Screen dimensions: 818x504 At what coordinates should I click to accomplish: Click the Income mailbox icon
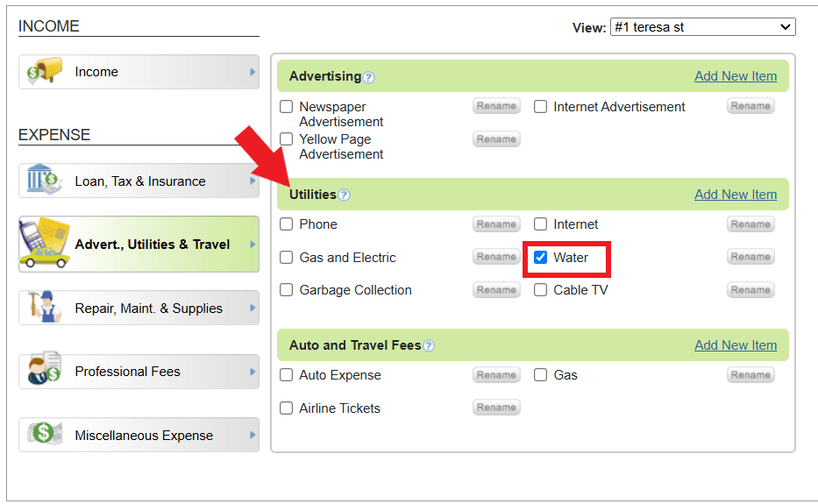click(44, 72)
